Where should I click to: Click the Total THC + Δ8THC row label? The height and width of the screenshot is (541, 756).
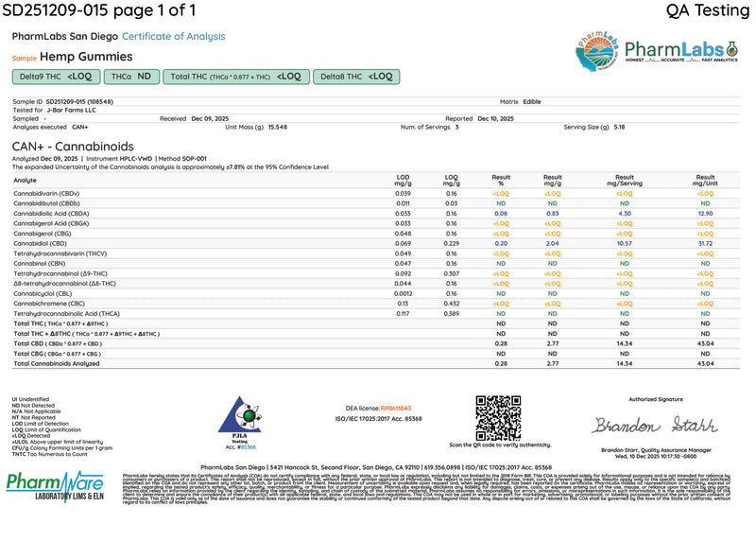87,334
